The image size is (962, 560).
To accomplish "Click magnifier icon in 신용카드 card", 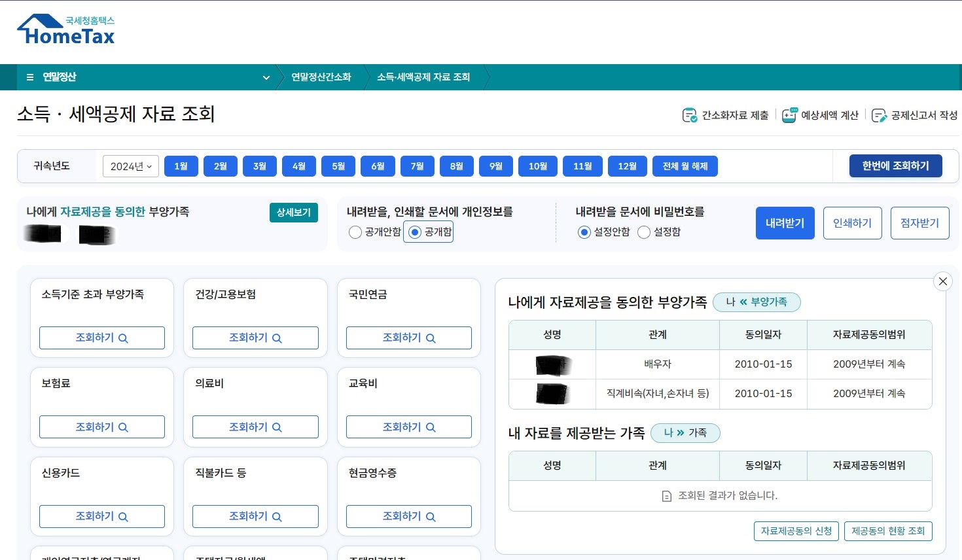I will [x=123, y=517].
